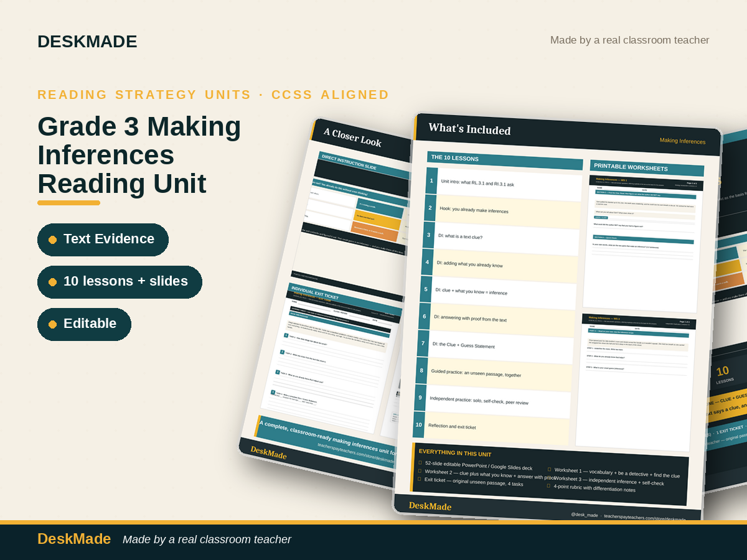
Task: Click the '@desk_made' handle
Action: pos(585,515)
